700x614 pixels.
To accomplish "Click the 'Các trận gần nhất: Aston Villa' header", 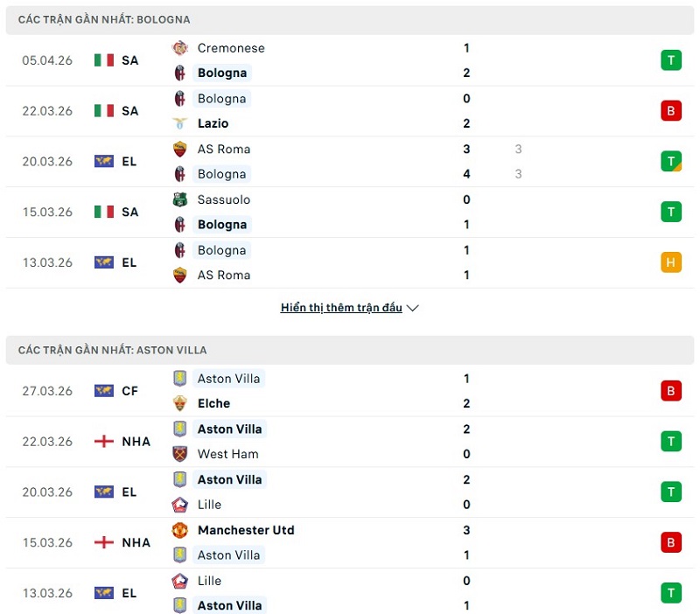I will tap(113, 350).
